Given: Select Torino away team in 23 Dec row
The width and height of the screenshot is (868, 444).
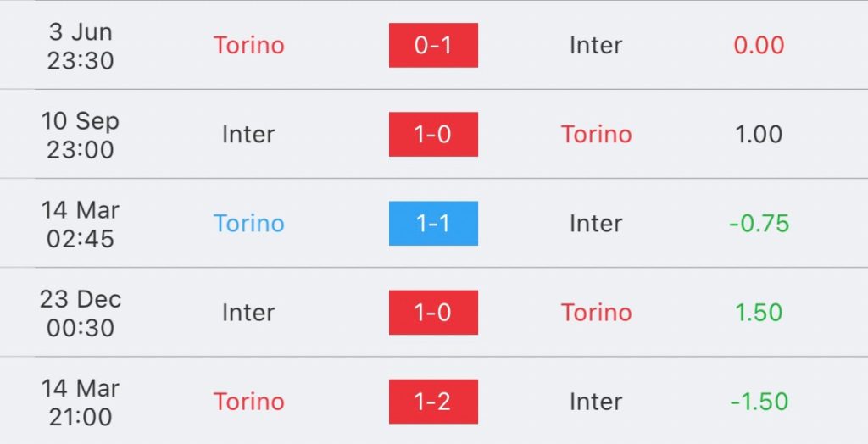Looking at the screenshot, I should tap(596, 313).
